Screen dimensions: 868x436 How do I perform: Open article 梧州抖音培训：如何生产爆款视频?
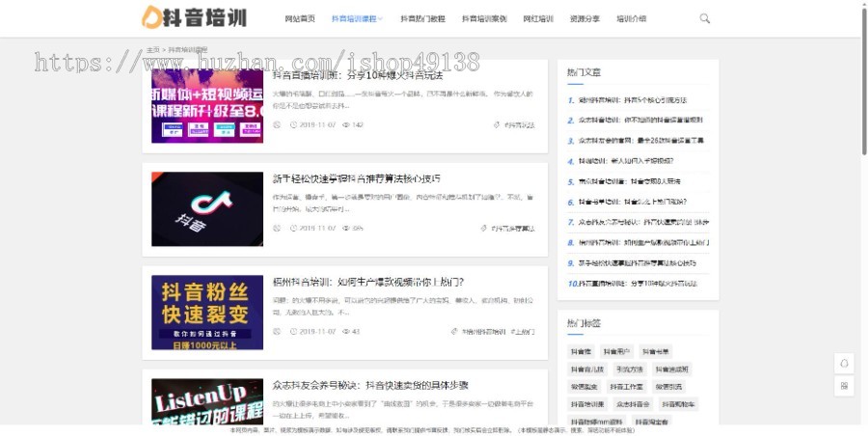point(368,282)
